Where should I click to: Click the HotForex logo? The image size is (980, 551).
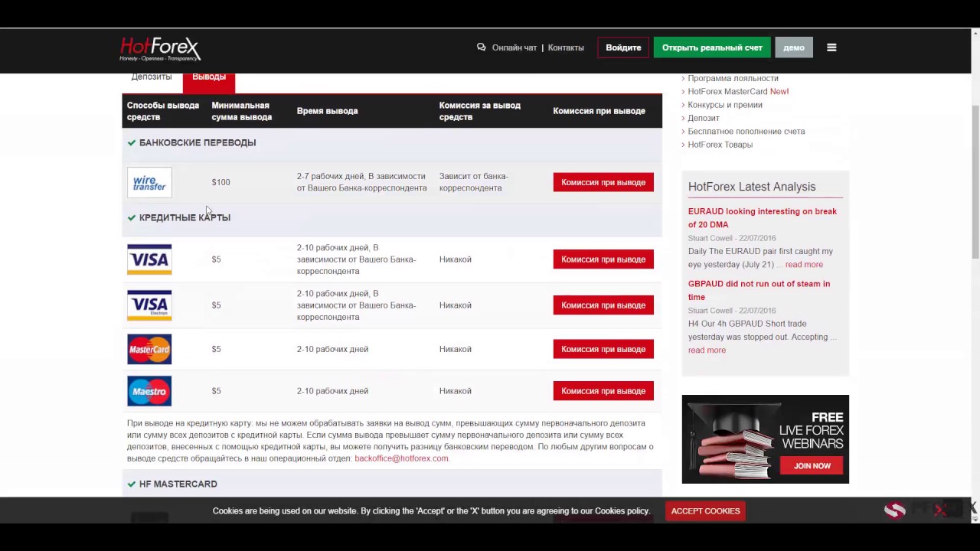click(x=160, y=49)
